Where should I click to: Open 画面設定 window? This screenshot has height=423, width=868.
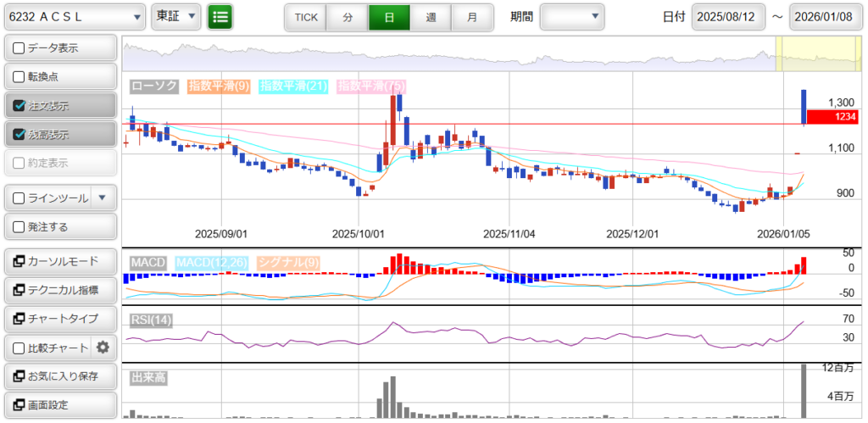(60, 404)
